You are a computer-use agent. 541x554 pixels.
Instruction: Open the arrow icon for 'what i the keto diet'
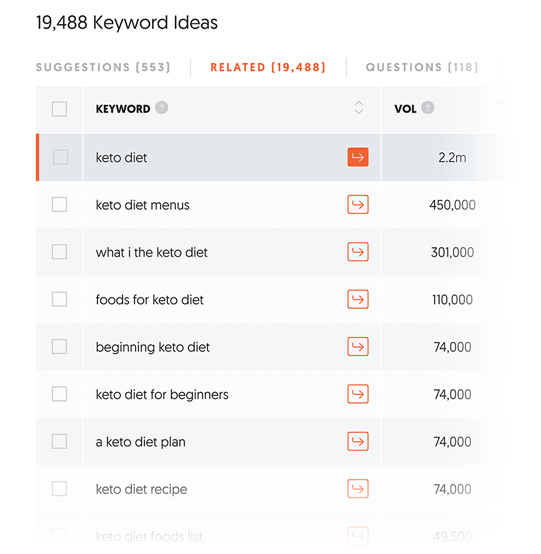point(358,252)
